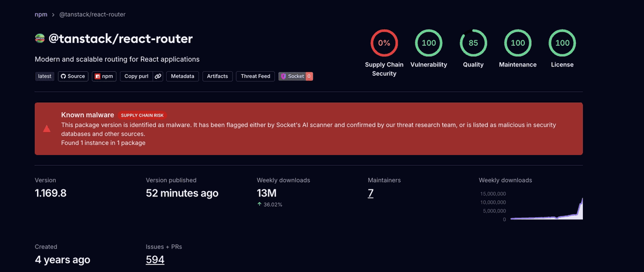
Task: Open the Metadata tab
Action: pyautogui.click(x=182, y=76)
